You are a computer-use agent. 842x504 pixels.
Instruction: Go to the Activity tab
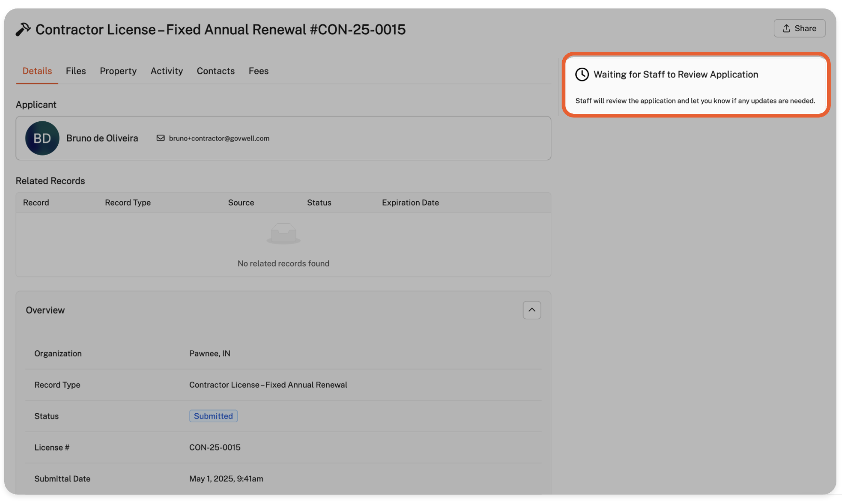tap(167, 71)
